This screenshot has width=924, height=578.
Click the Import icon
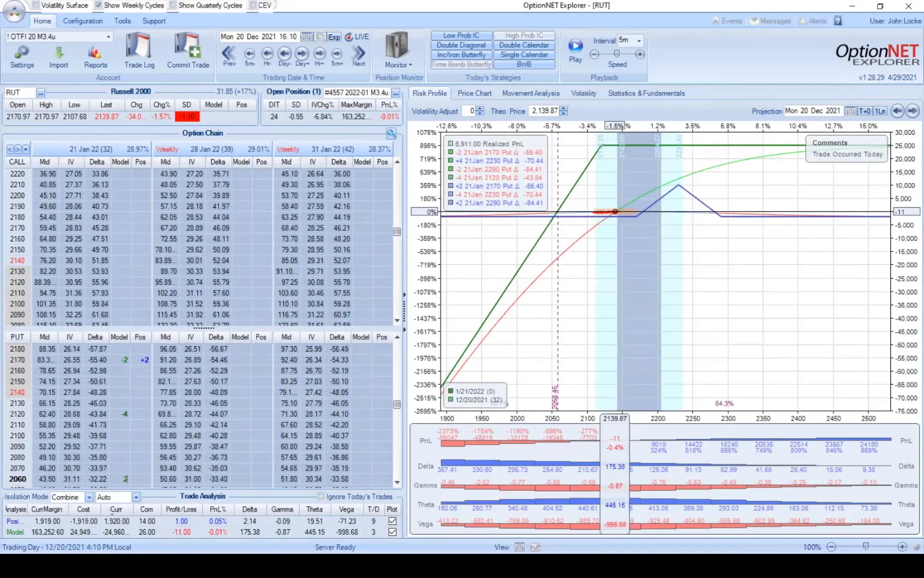[x=59, y=57]
